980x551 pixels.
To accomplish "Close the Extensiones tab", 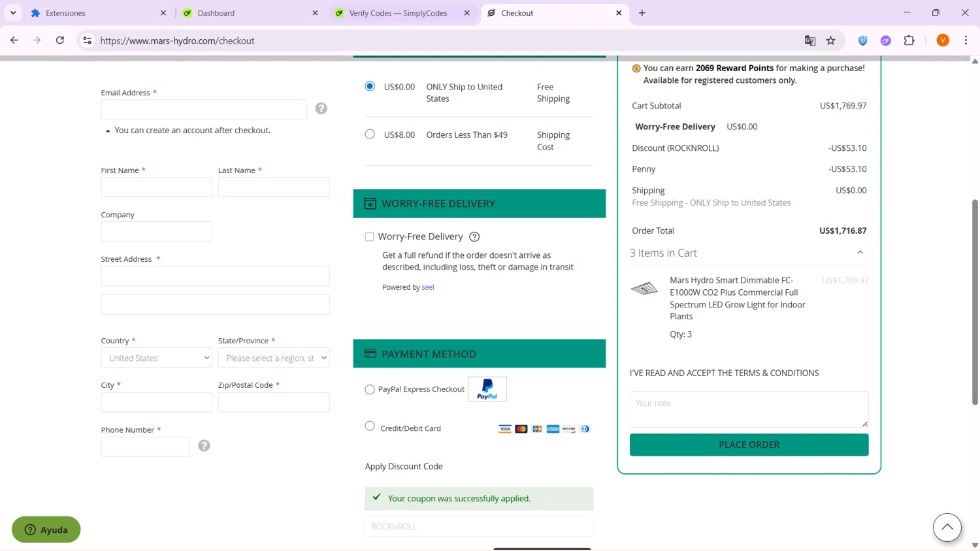I will click(x=163, y=13).
